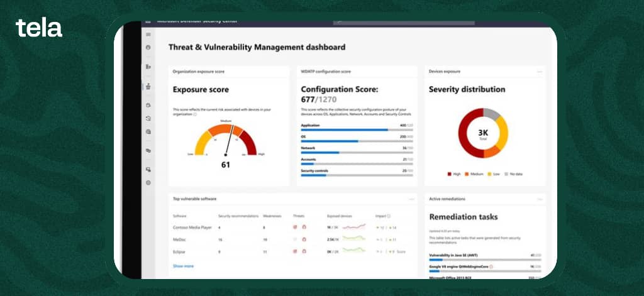Open the Devices exposure card ellipsis menu
This screenshot has height=296, width=644.
[x=539, y=72]
